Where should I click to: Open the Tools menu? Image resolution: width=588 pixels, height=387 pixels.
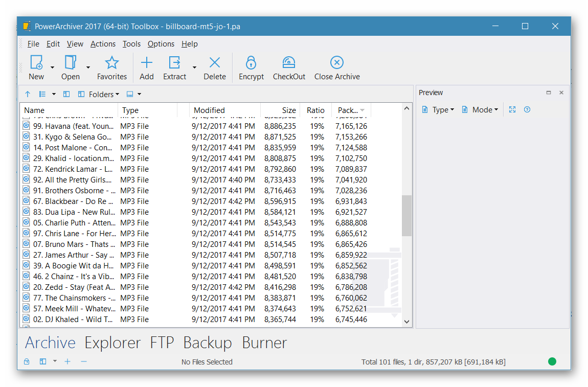pos(131,44)
